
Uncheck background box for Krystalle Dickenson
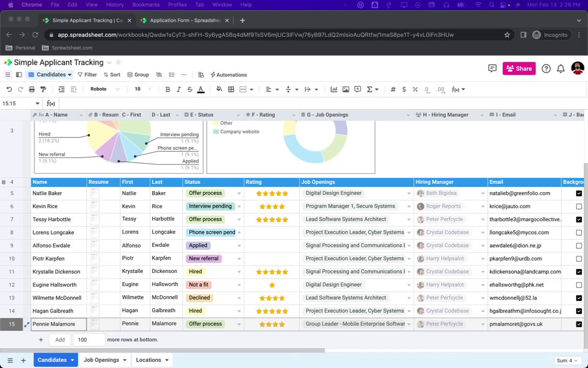pyautogui.click(x=579, y=272)
